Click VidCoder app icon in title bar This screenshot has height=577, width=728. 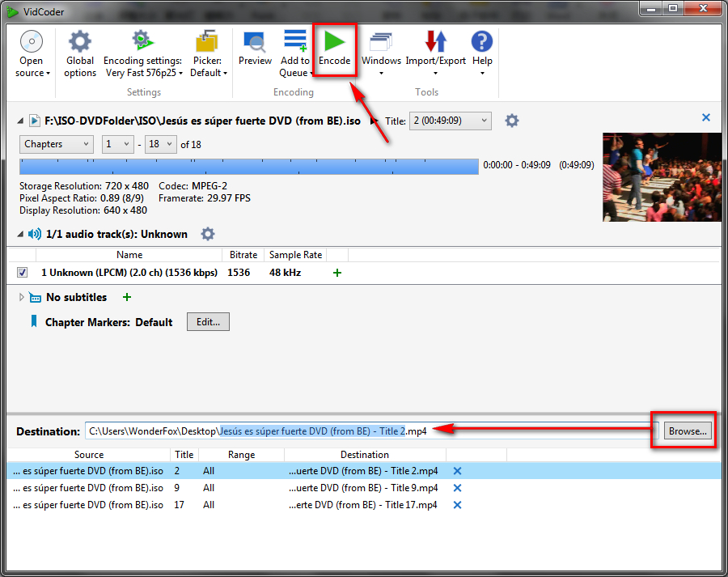[12, 11]
